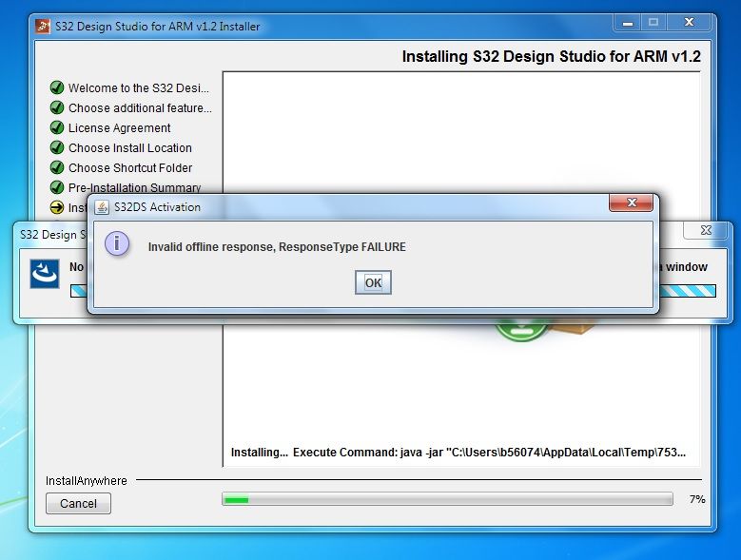Click 'Invalid offline response, ResponseType FAILURE' message

pos(277,247)
